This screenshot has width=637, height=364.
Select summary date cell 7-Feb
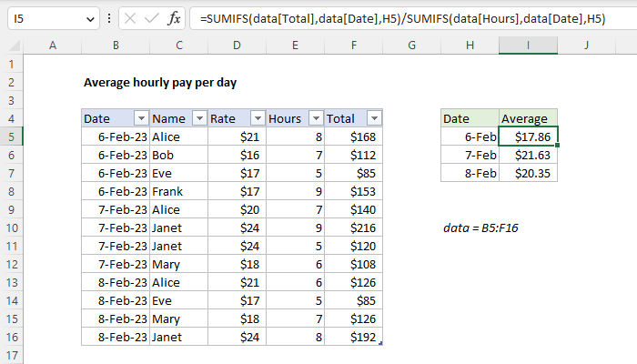(x=470, y=156)
